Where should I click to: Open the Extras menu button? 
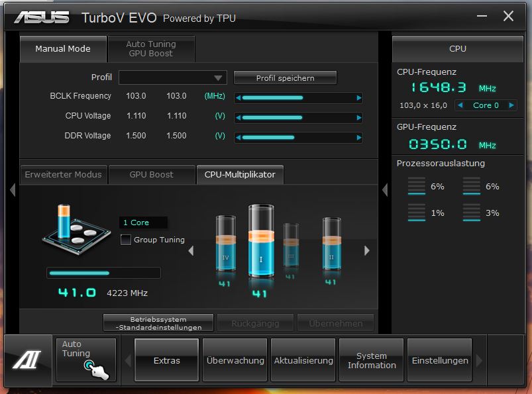(166, 360)
